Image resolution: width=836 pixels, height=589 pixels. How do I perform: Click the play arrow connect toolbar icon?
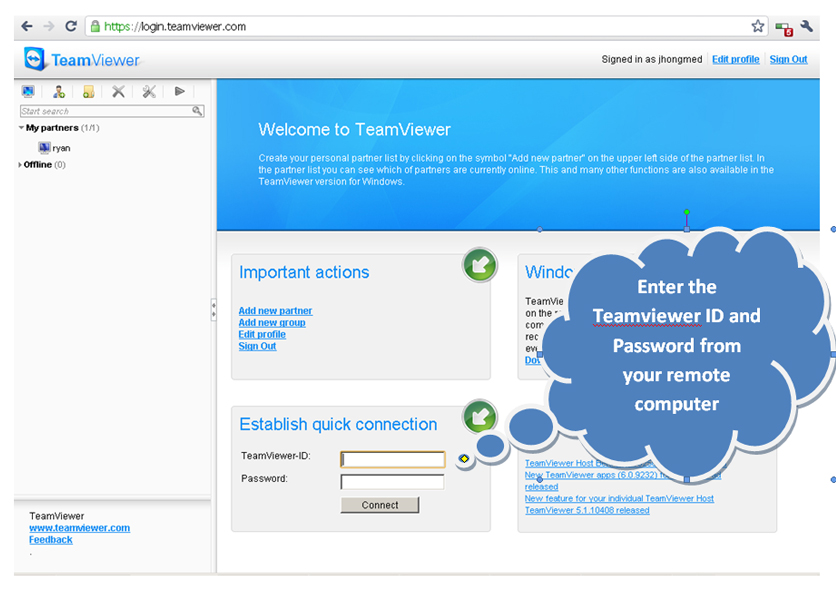pos(180,91)
